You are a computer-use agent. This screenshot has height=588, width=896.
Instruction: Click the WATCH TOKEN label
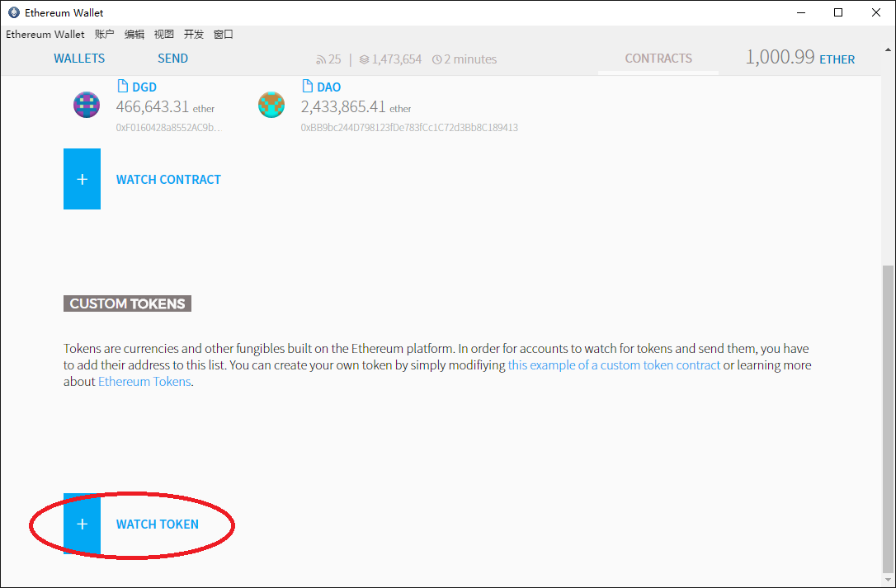click(x=158, y=524)
